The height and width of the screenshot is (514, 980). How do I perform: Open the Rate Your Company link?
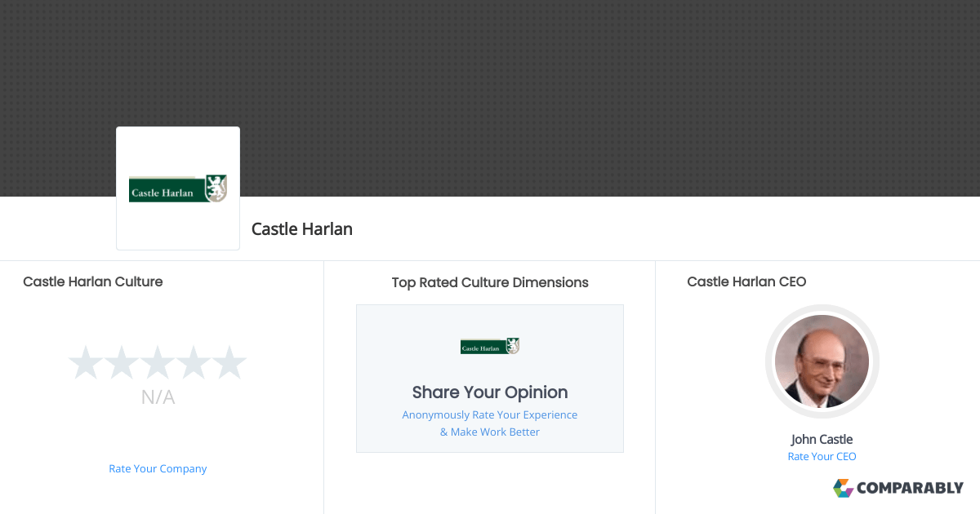pyautogui.click(x=158, y=468)
